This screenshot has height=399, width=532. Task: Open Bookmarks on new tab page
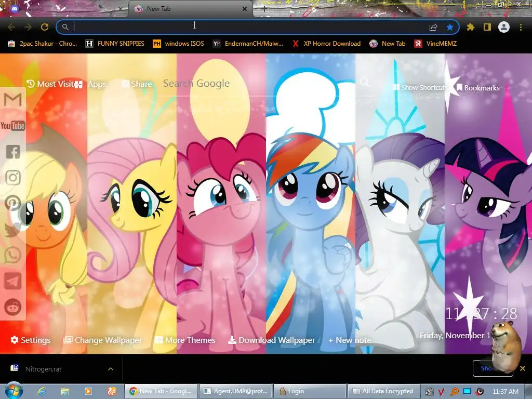tap(478, 87)
